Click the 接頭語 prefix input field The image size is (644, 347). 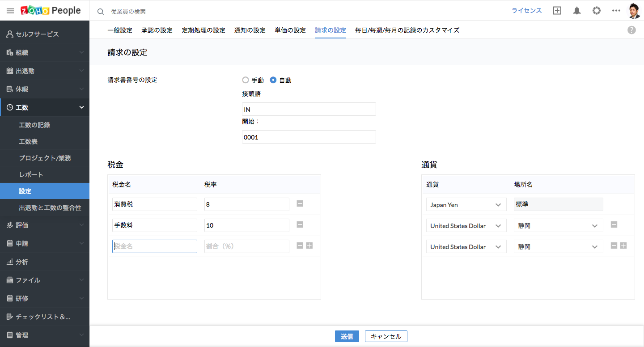[x=309, y=109]
